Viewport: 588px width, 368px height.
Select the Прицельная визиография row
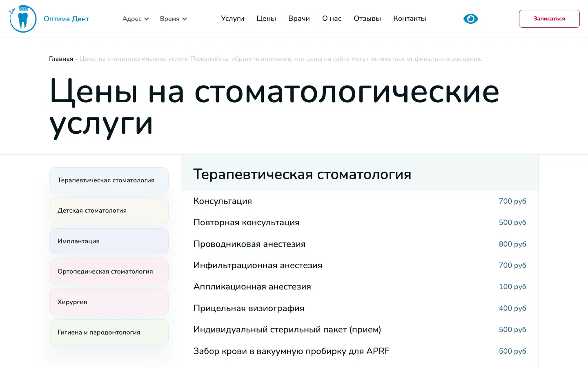360,308
